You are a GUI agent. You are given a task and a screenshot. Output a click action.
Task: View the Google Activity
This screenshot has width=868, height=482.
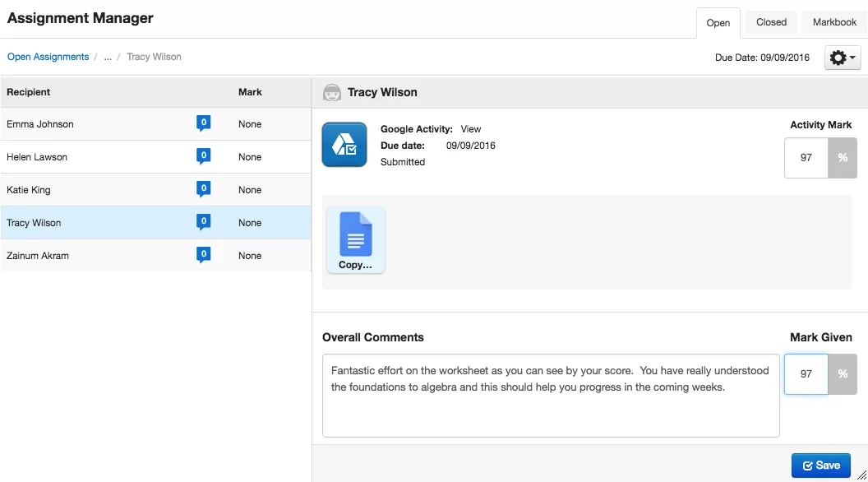[470, 129]
